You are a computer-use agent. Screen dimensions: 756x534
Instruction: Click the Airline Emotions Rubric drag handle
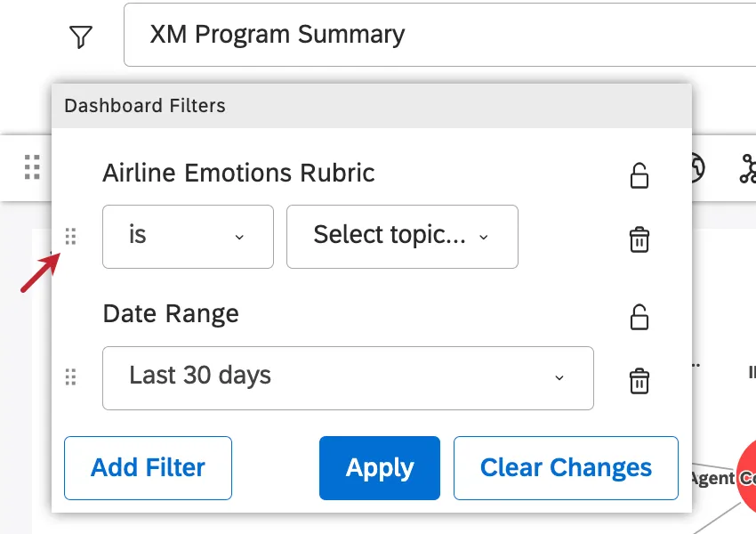pyautogui.click(x=71, y=236)
